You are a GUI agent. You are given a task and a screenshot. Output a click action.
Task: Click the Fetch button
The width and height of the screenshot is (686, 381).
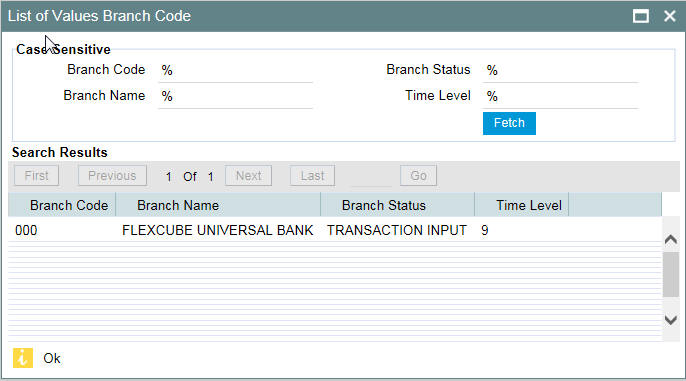(509, 123)
